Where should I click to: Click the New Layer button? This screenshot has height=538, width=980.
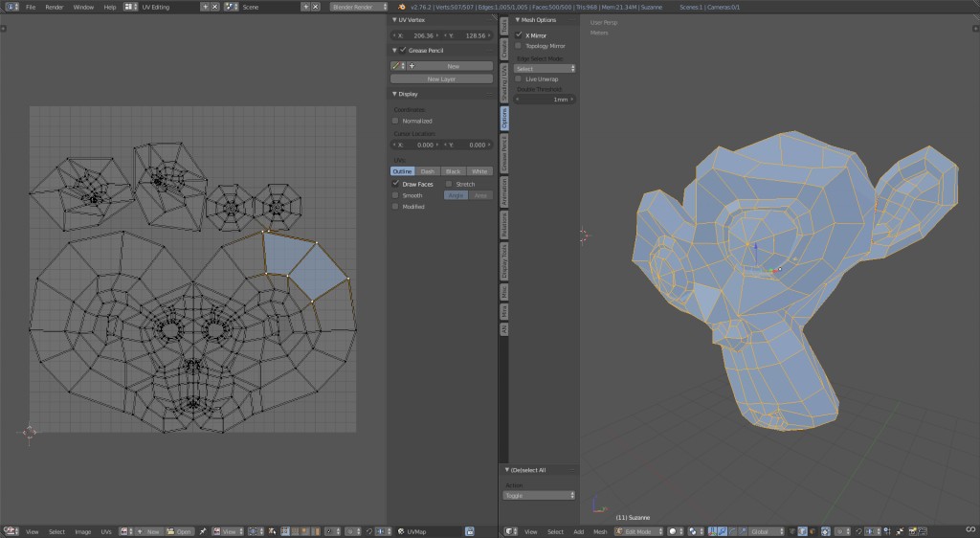tap(441, 78)
